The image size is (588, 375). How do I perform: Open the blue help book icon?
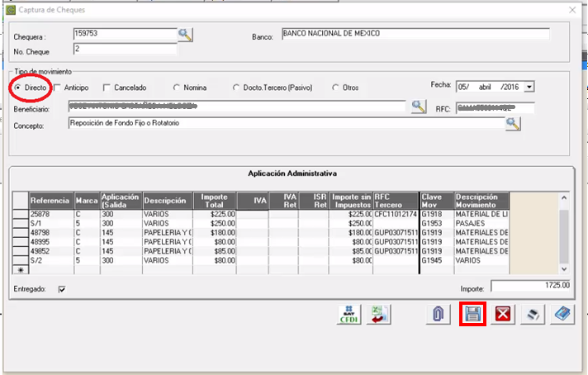pyautogui.click(x=562, y=314)
